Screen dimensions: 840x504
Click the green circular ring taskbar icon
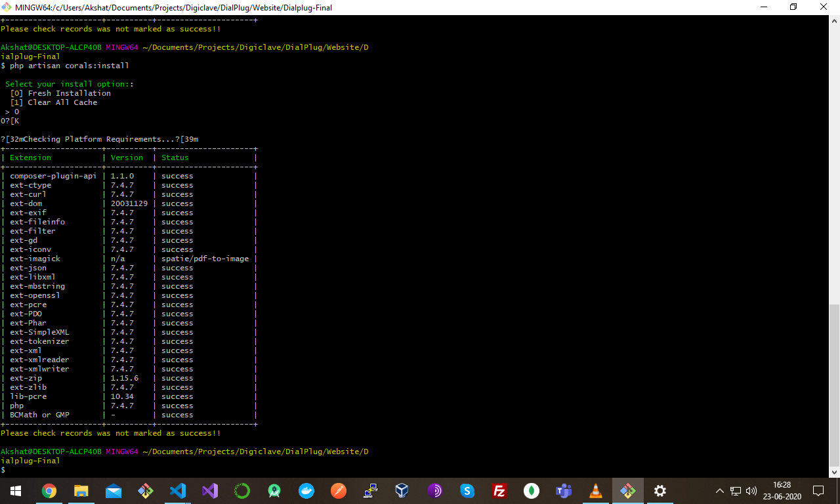point(241,490)
